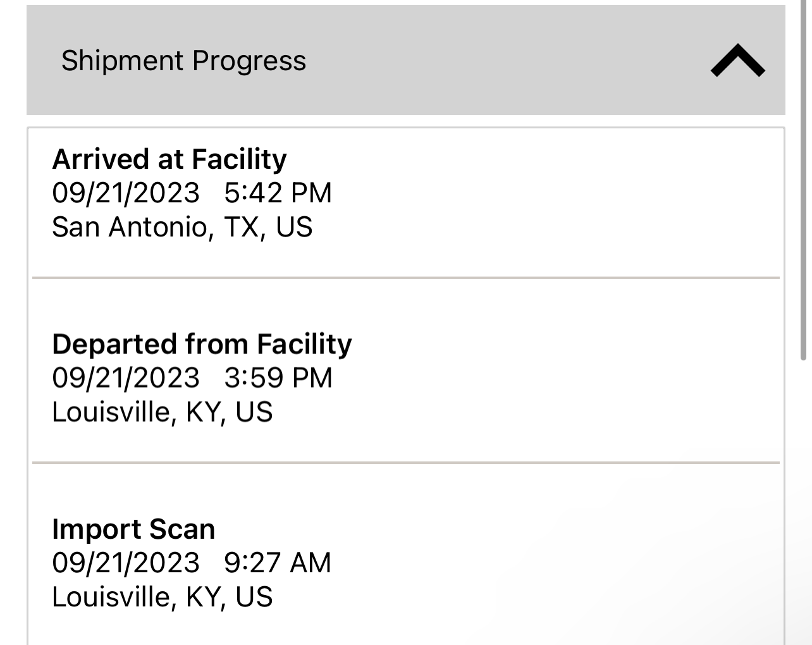Click the 3:59 PM departure time
Image resolution: width=812 pixels, height=645 pixels.
point(278,378)
